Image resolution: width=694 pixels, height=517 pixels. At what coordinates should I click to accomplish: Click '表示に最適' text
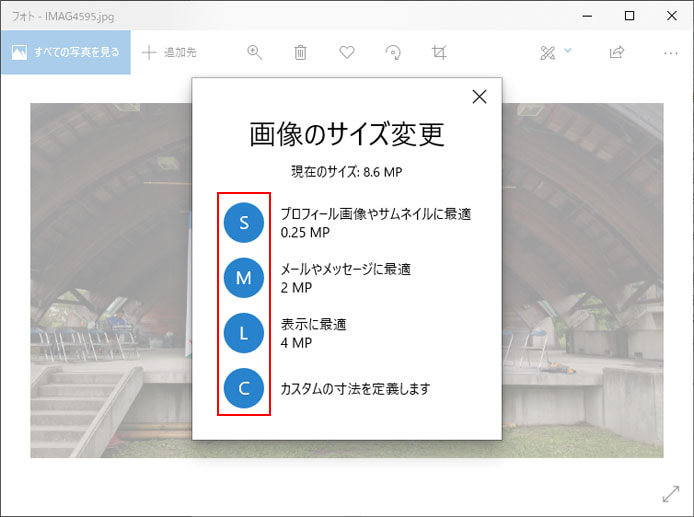coord(313,324)
